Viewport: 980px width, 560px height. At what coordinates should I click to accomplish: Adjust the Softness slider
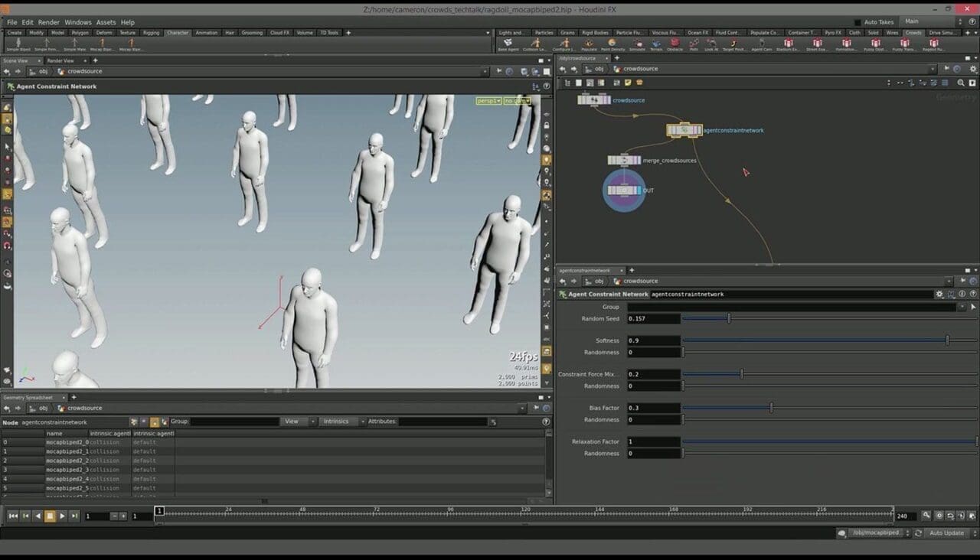[x=830, y=340]
